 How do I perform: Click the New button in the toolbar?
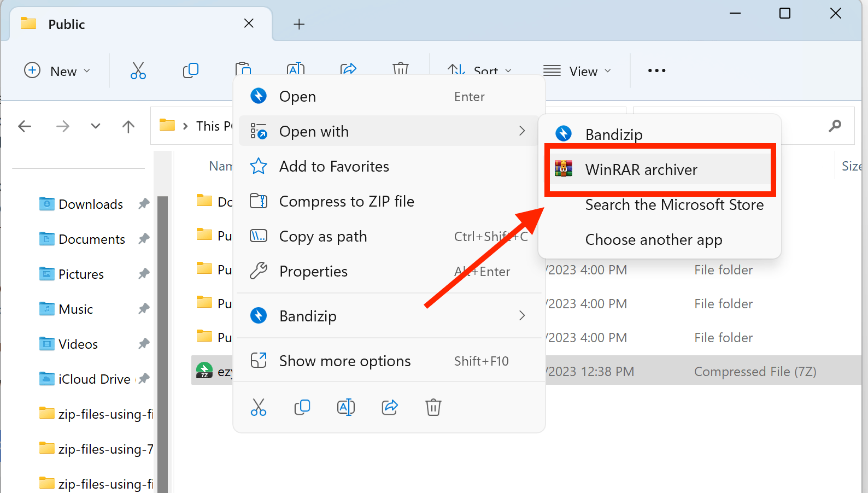click(57, 71)
